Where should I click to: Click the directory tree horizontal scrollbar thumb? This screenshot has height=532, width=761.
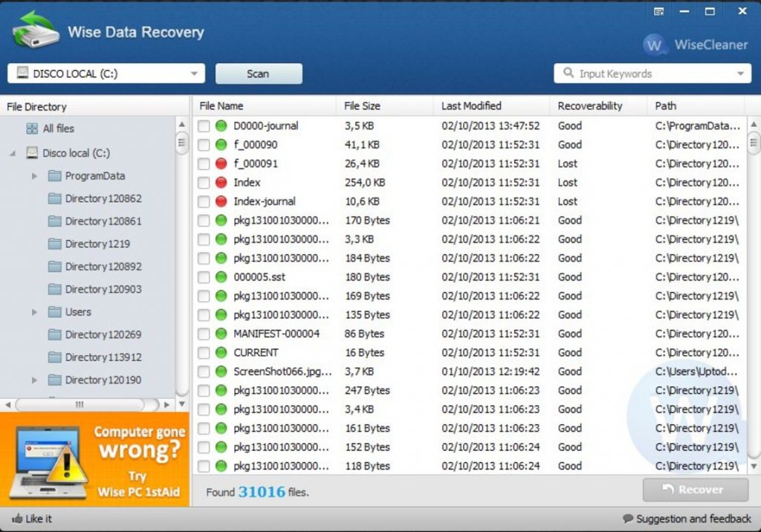(80, 404)
